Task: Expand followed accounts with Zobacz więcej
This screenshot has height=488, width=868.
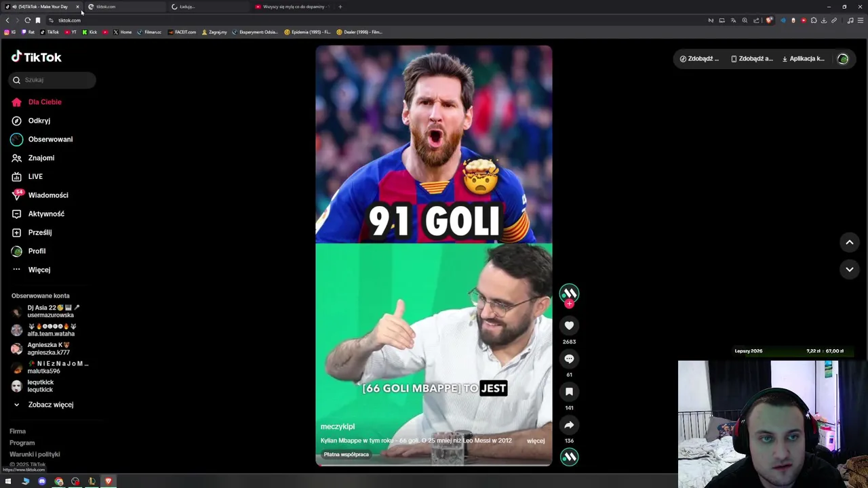Action: 43,405
